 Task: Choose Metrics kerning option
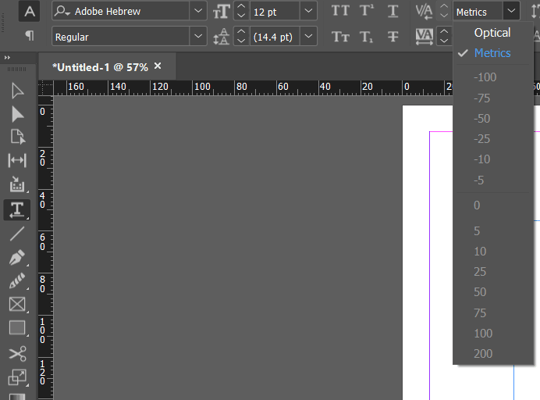pyautogui.click(x=493, y=53)
